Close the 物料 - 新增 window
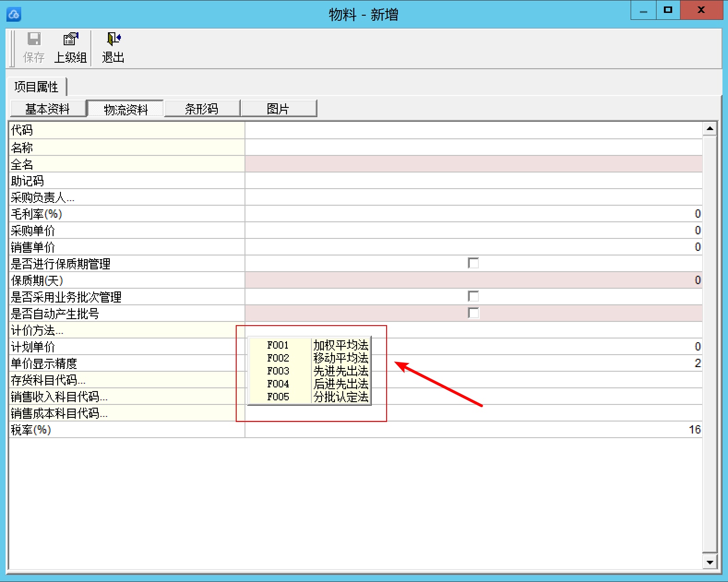728x582 pixels. (x=701, y=10)
